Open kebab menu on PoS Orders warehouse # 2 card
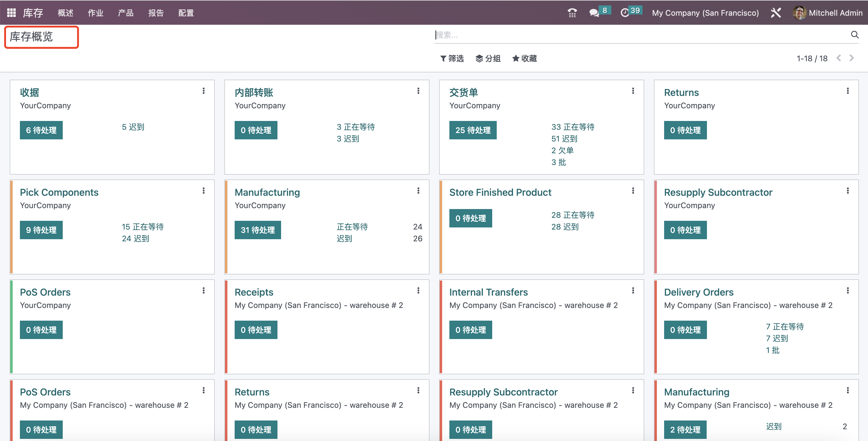This screenshot has width=868, height=441. [x=204, y=390]
